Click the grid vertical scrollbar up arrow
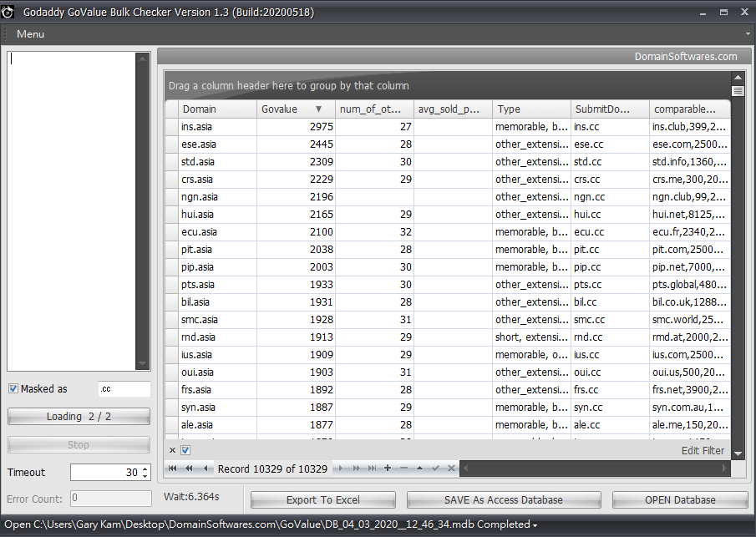Image resolution: width=756 pixels, height=537 pixels. (x=738, y=77)
